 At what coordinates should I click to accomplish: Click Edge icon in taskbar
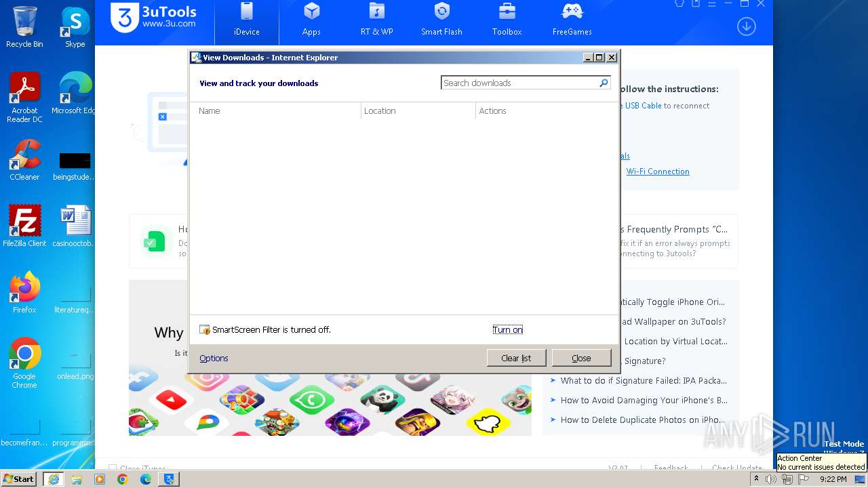(146, 479)
